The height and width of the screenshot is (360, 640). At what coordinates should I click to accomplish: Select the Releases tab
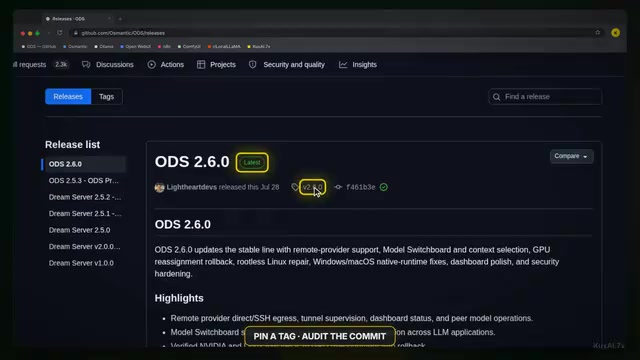click(68, 97)
